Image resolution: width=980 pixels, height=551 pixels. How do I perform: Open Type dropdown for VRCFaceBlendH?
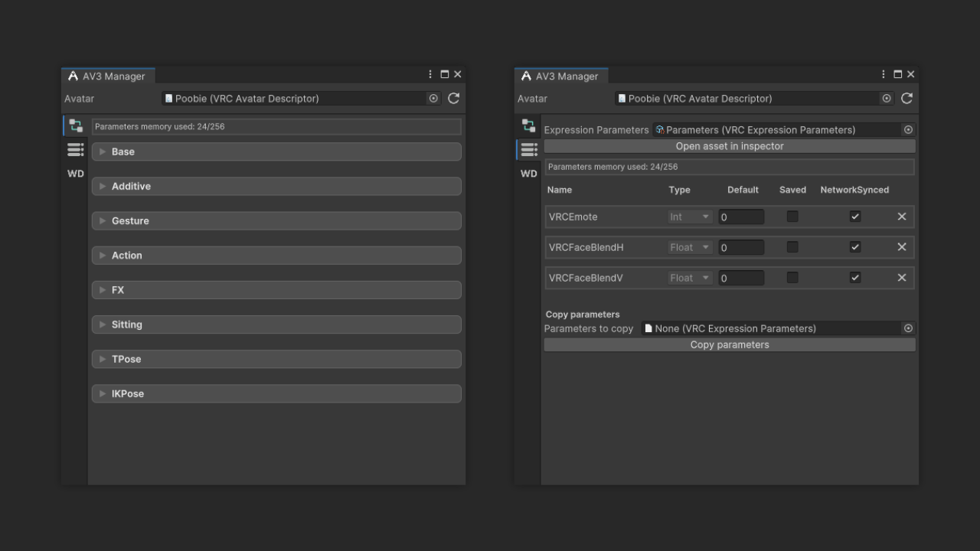(690, 247)
